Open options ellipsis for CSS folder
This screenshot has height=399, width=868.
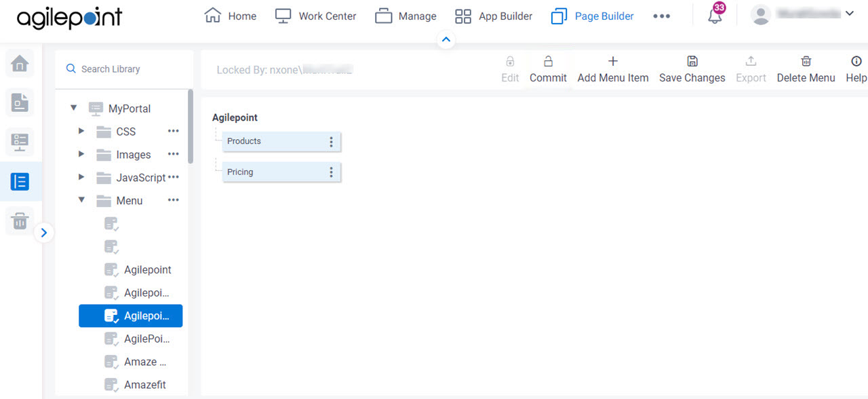(x=174, y=131)
